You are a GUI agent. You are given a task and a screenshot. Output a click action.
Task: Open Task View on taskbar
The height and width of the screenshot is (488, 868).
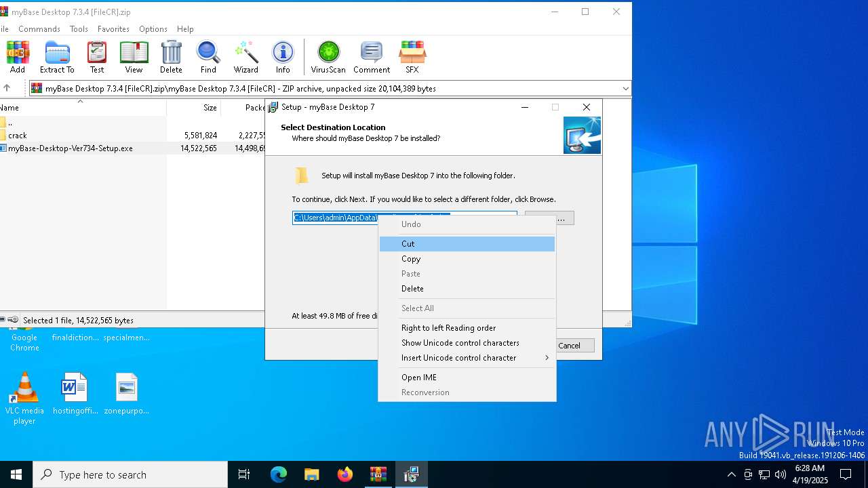(x=244, y=474)
